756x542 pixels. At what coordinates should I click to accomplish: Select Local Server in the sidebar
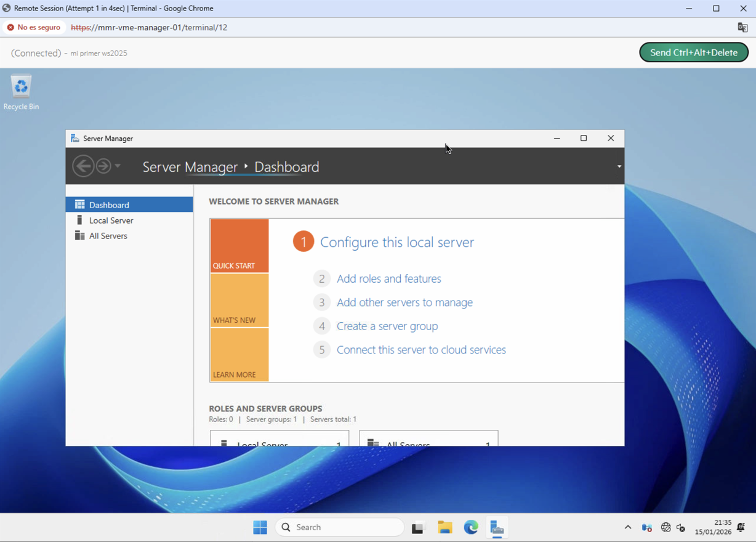tap(111, 220)
